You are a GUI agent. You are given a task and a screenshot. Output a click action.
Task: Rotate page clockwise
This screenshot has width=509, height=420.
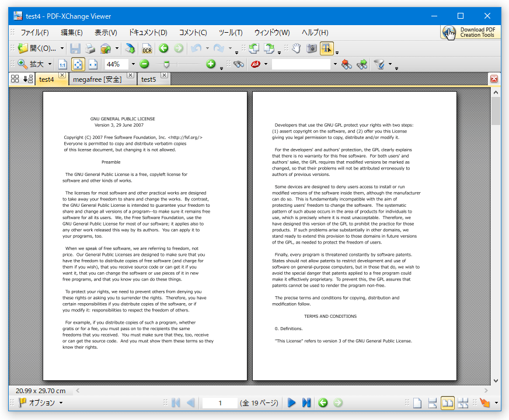pos(269,48)
